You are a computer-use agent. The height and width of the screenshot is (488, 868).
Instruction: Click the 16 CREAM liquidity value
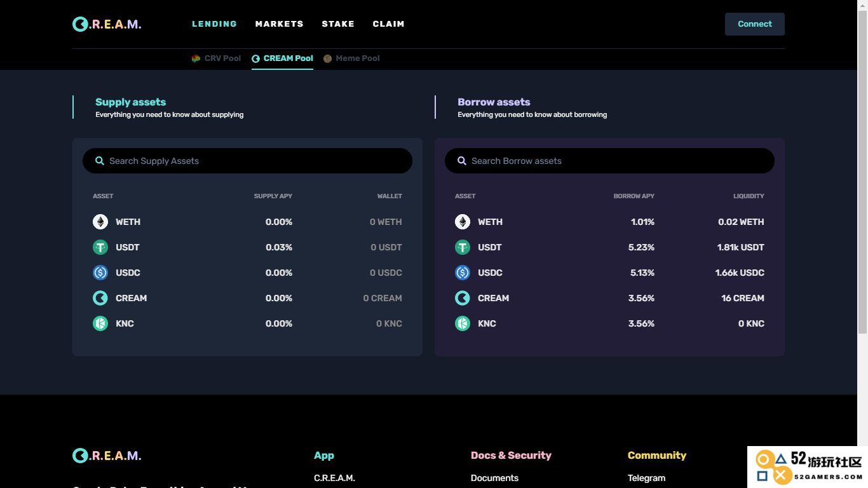743,298
